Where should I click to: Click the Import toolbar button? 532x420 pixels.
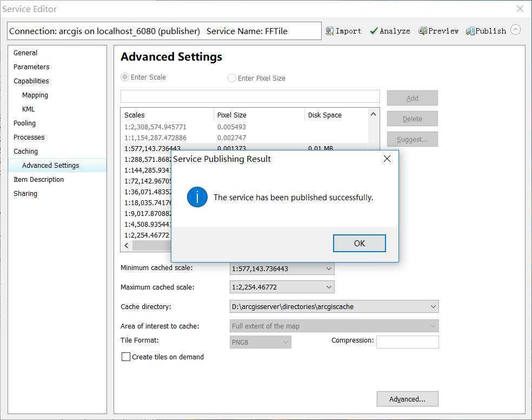343,31
